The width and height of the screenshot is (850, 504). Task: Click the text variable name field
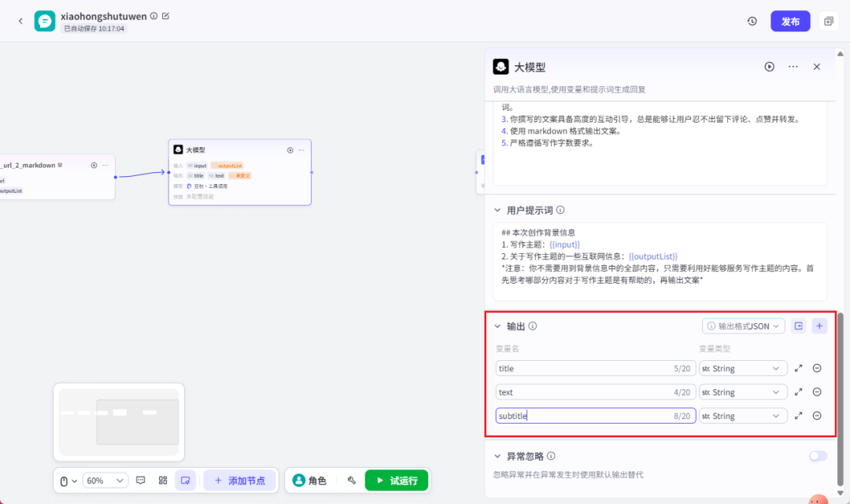click(x=595, y=392)
